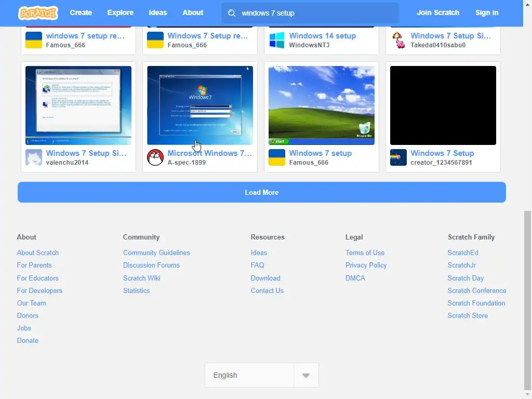Open Microsoft Windows 7 project thumbnail
532x399 pixels.
tap(200, 105)
